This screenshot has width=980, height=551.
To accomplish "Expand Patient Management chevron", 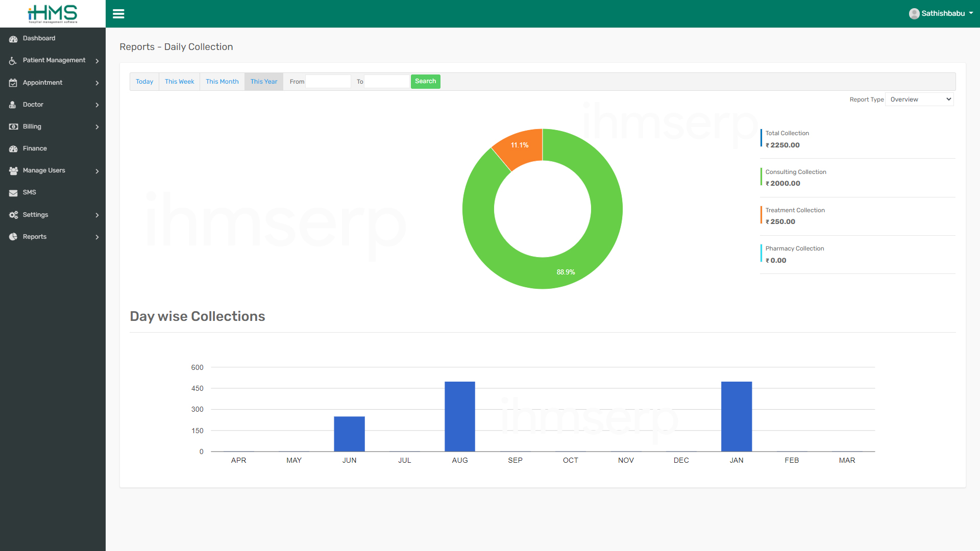I will [97, 61].
